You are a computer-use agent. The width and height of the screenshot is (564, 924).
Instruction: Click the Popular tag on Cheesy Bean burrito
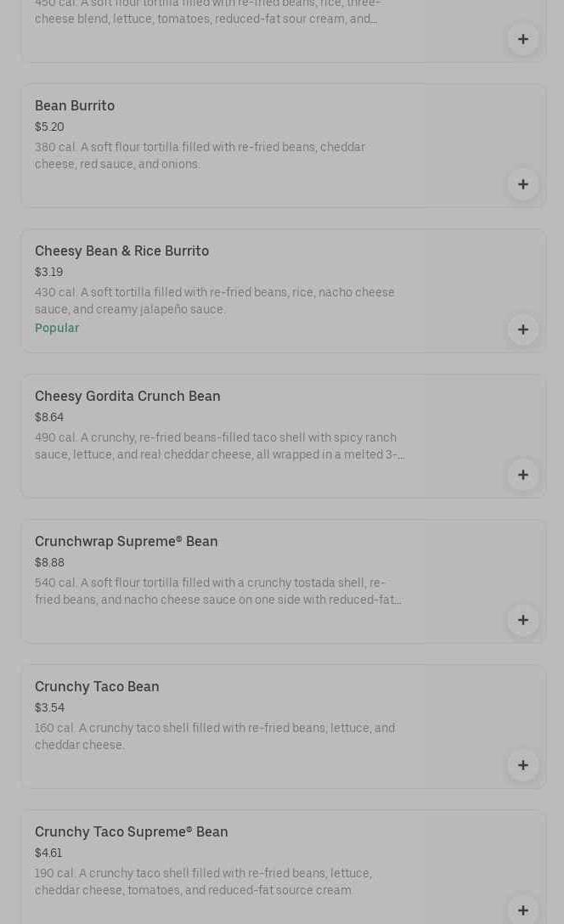coord(57,329)
